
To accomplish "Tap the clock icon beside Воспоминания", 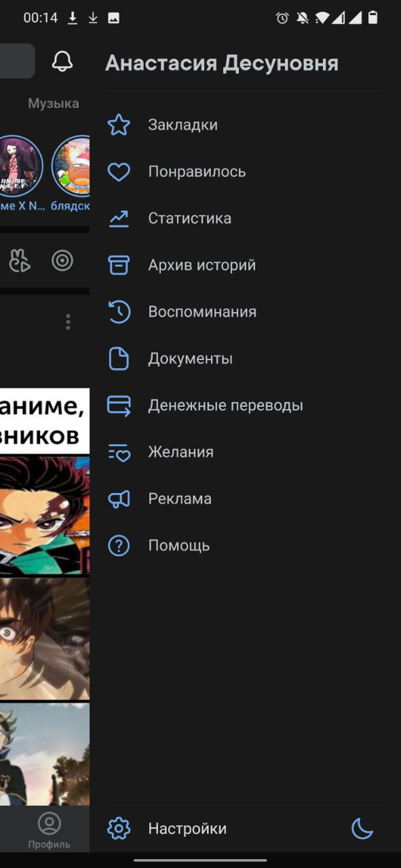I will coord(119,312).
